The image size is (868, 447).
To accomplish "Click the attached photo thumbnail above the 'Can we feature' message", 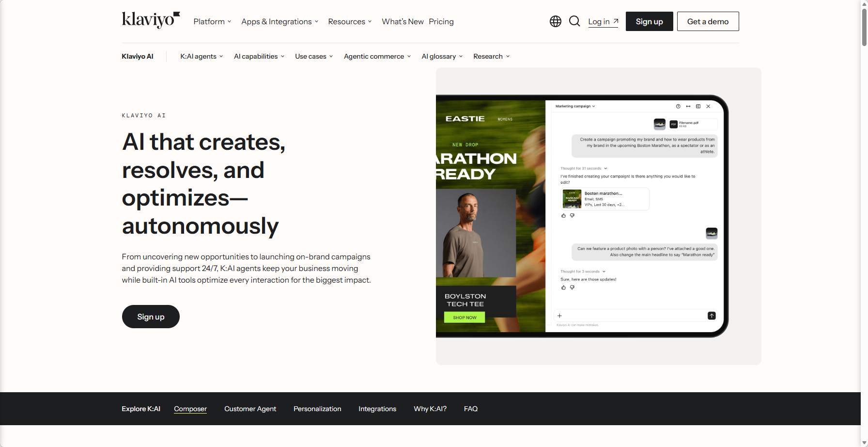I will point(712,233).
